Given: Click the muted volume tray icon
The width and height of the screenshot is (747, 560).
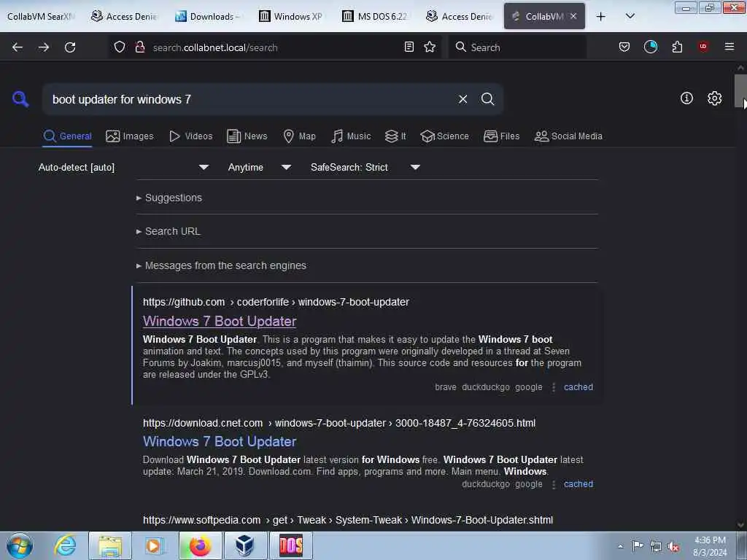Looking at the screenshot, I should click(673, 546).
